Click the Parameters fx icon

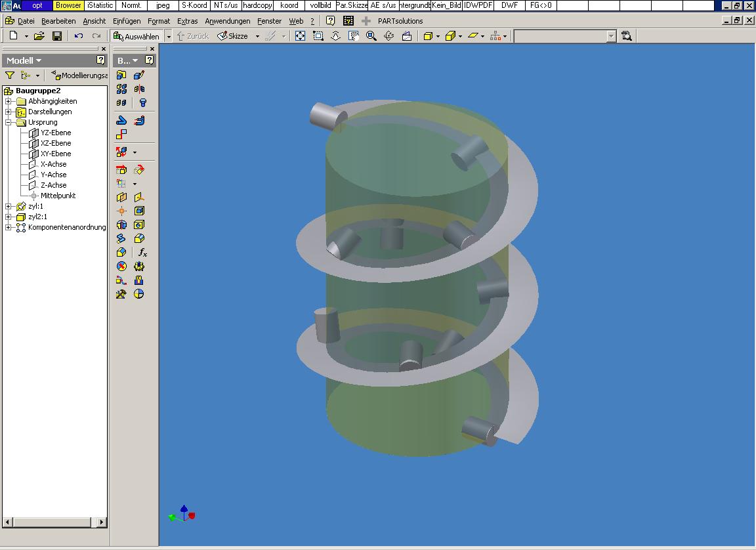pos(142,252)
